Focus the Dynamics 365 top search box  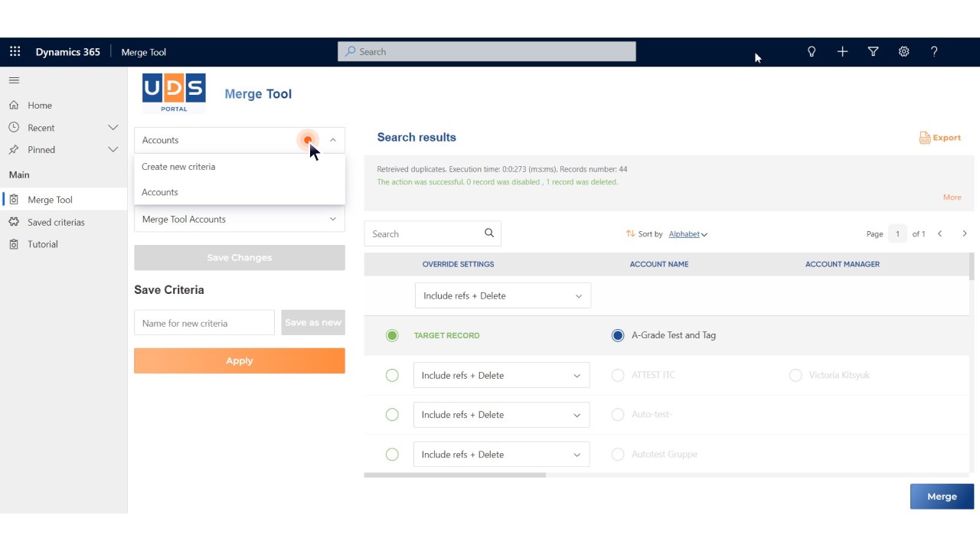[487, 51]
